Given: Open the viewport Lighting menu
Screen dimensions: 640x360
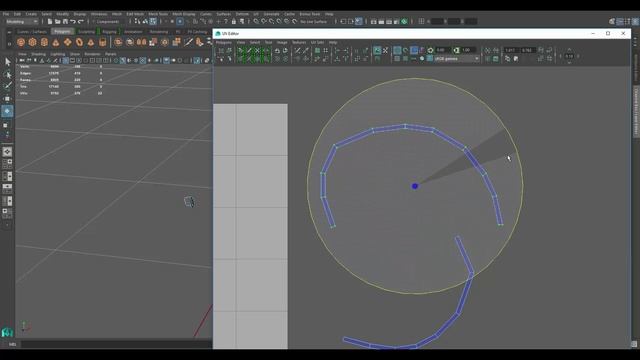Looking at the screenshot, I should [58, 54].
